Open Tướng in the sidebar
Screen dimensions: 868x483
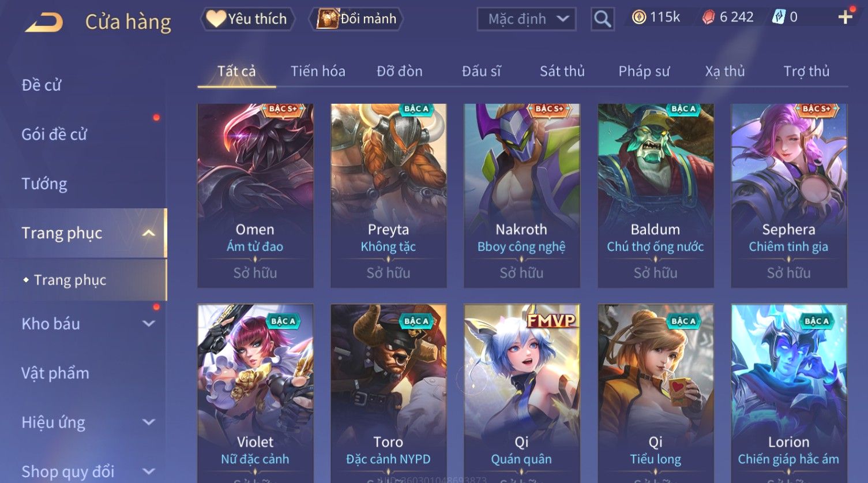point(44,184)
